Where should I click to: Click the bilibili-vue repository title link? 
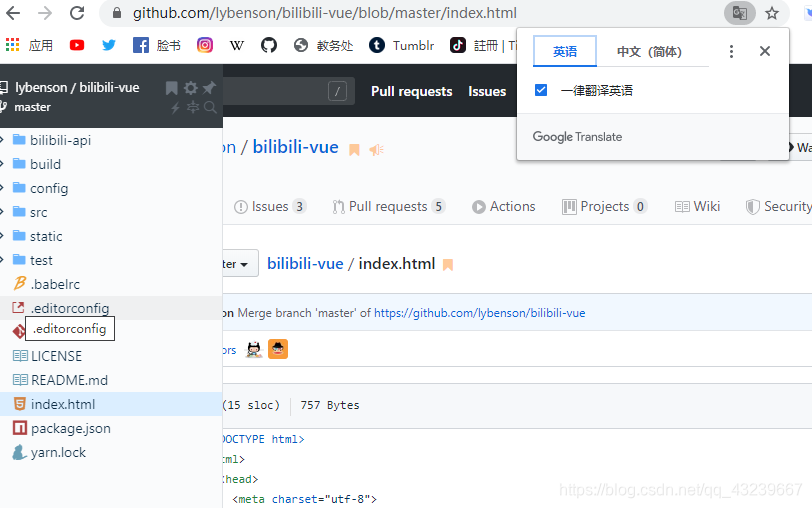coord(295,147)
